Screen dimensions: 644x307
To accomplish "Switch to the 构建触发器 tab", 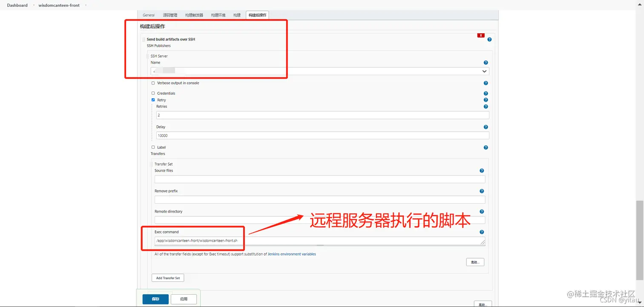I will [194, 15].
